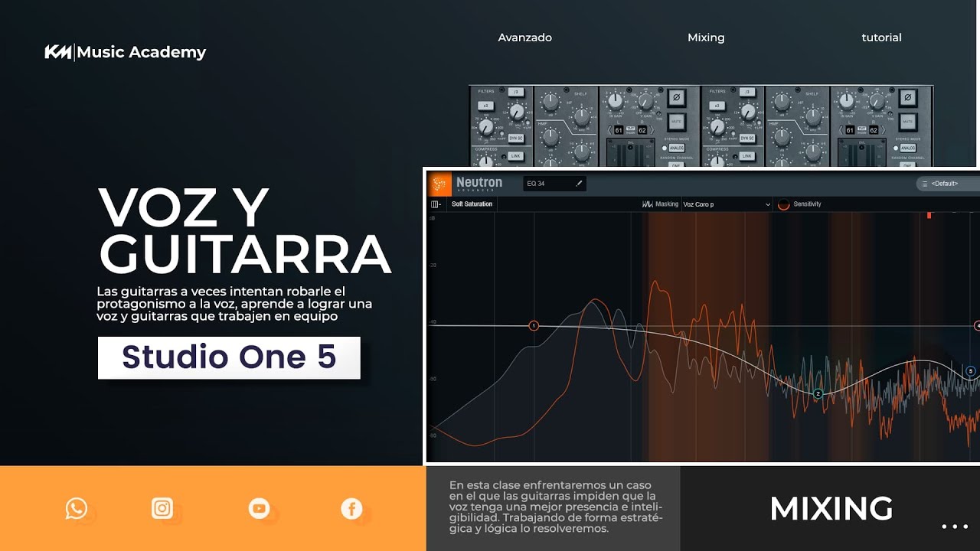Click the COMPRESS knob on first strip
Screen dimensions: 980x551
coord(486,160)
